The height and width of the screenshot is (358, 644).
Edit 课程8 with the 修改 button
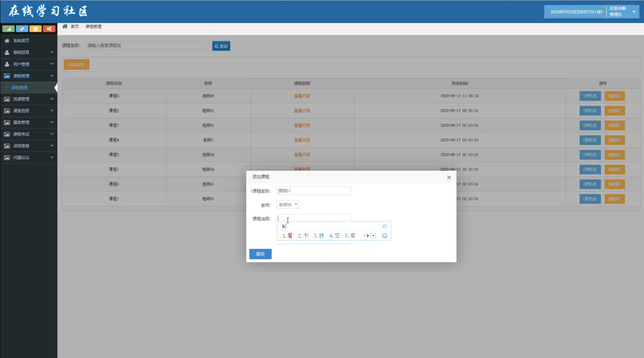(590, 96)
